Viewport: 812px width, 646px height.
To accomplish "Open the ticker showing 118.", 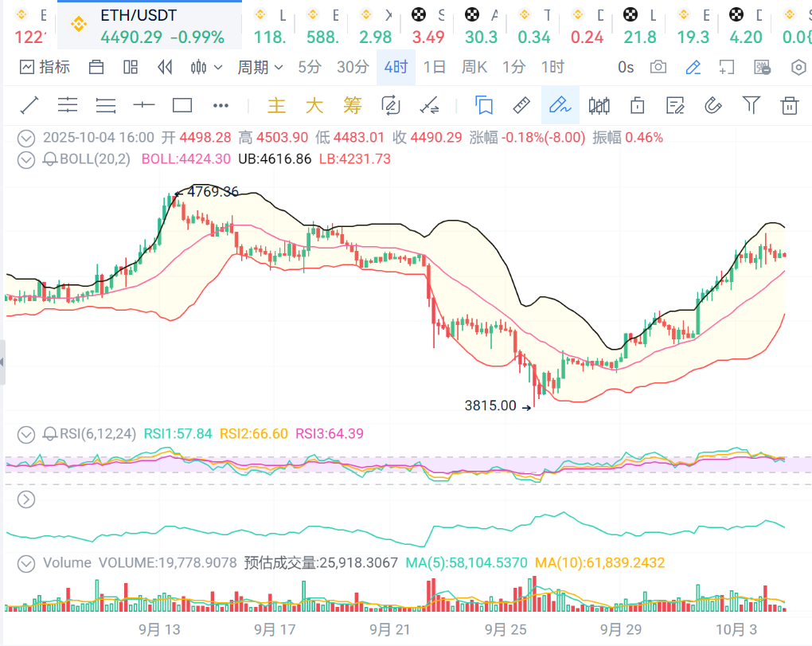I will coord(269,25).
